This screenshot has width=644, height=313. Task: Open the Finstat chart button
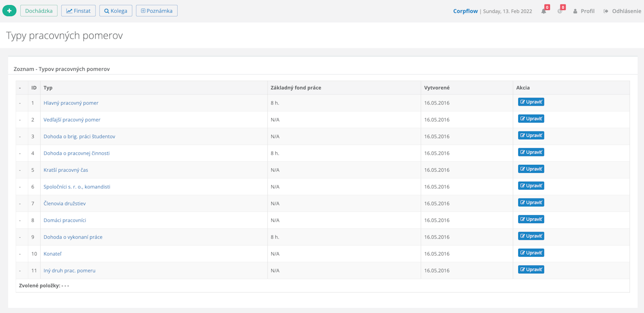point(78,11)
